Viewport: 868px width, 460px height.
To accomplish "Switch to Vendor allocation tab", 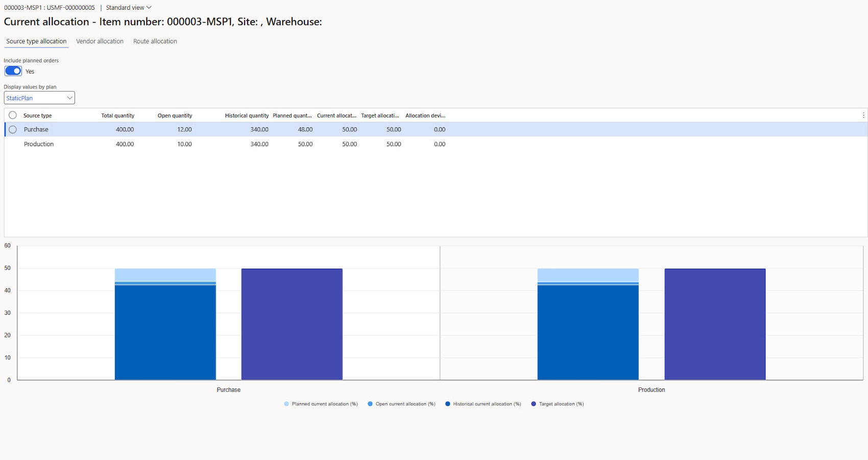I will (x=100, y=41).
